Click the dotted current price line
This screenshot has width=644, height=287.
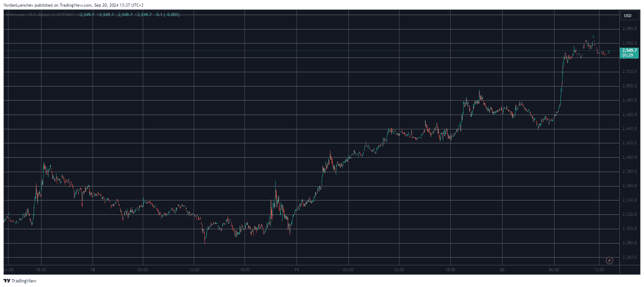coord(311,51)
